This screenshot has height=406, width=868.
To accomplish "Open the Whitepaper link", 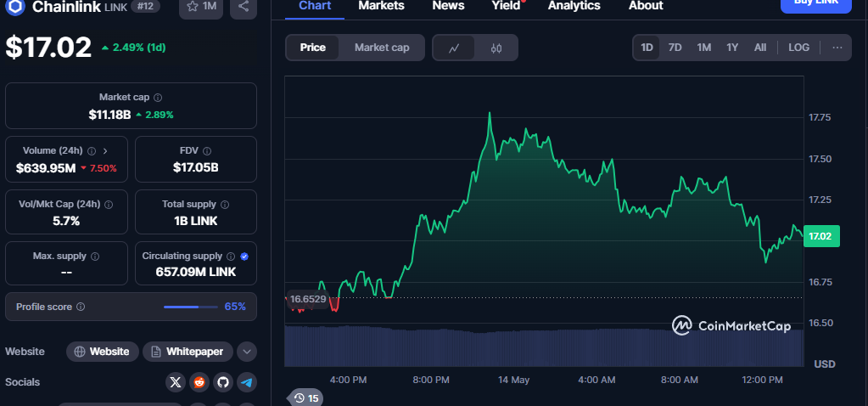I will [188, 352].
